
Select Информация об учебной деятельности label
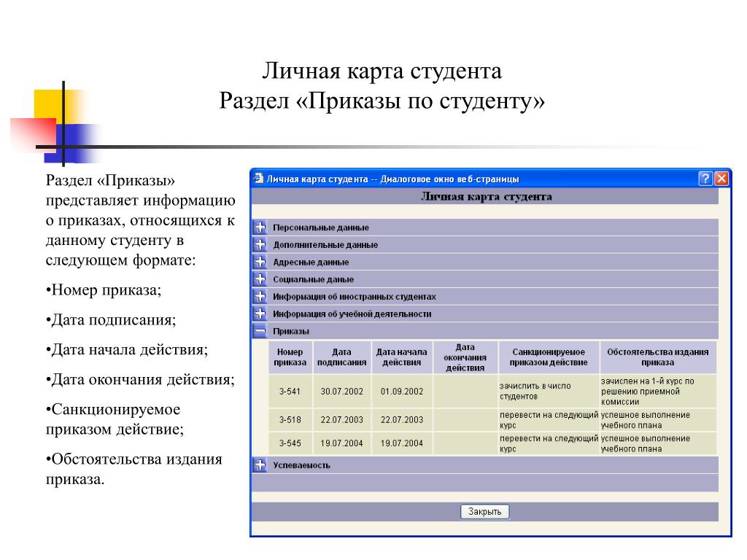tap(352, 314)
